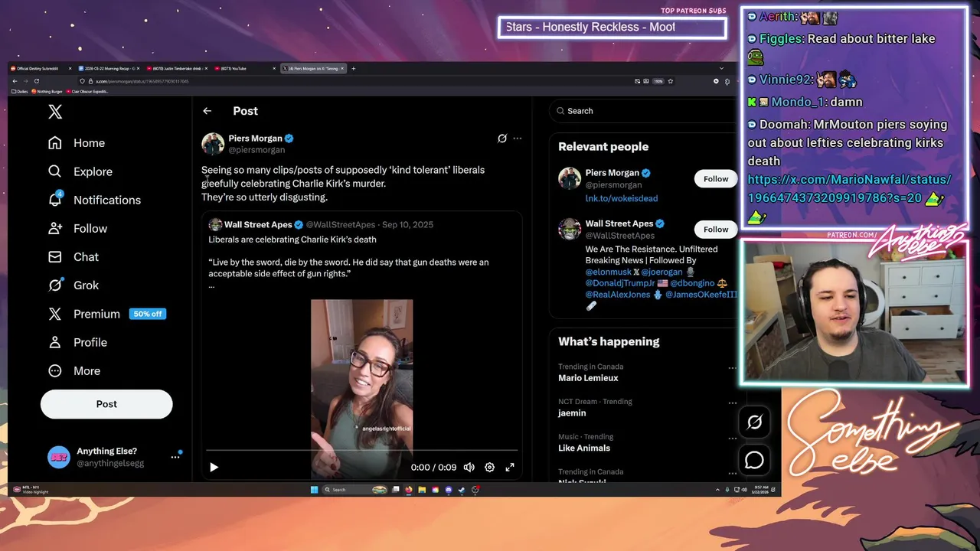The image size is (980, 551).
Task: List all tabs with the tab bar chevron
Action: 721,69
